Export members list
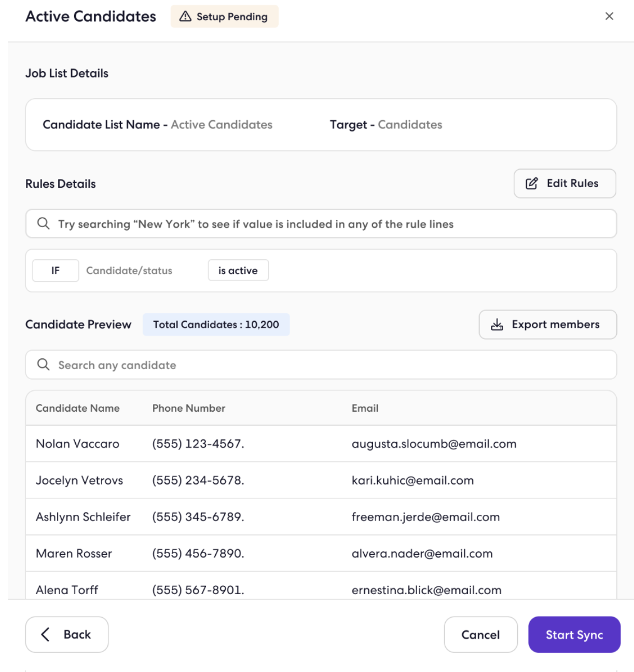Viewport: 634px width, 672px height. coord(548,325)
